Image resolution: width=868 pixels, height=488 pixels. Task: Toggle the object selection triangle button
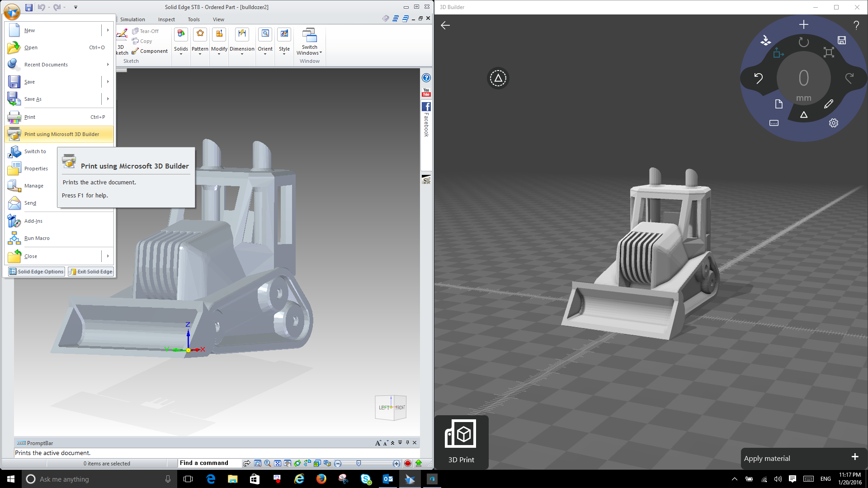(498, 78)
